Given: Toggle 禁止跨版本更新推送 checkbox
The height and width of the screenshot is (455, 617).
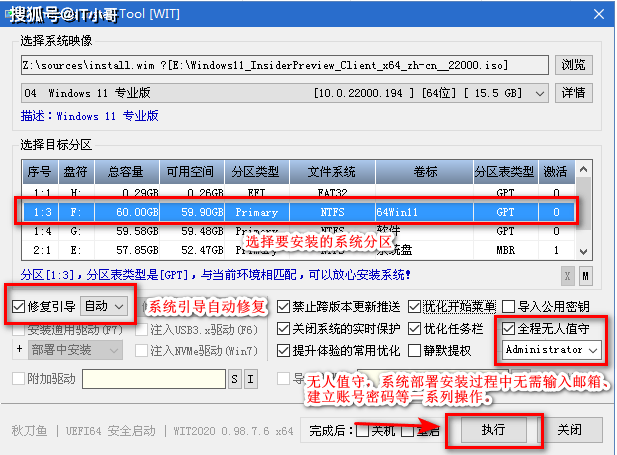Looking at the screenshot, I should 283,307.
